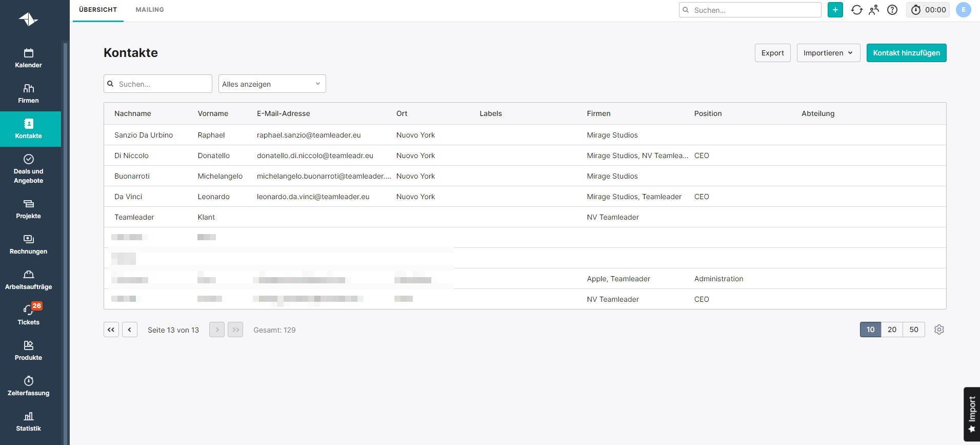Open the help question mark icon
The width and height of the screenshot is (980, 445).
pyautogui.click(x=892, y=10)
